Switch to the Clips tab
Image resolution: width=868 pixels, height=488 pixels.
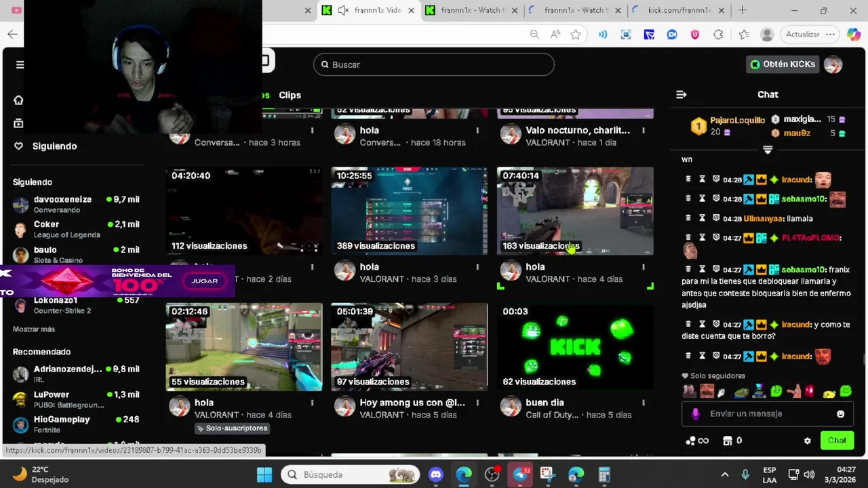point(290,95)
